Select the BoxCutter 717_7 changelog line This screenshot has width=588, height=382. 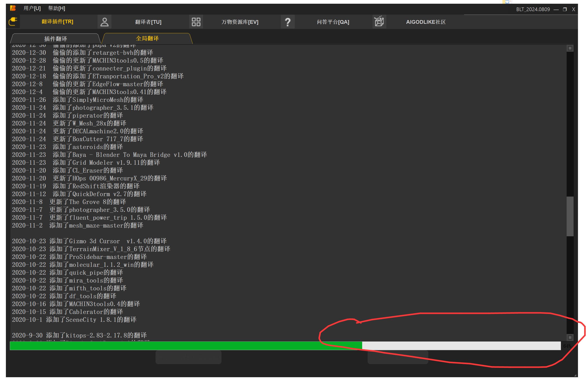pos(78,139)
